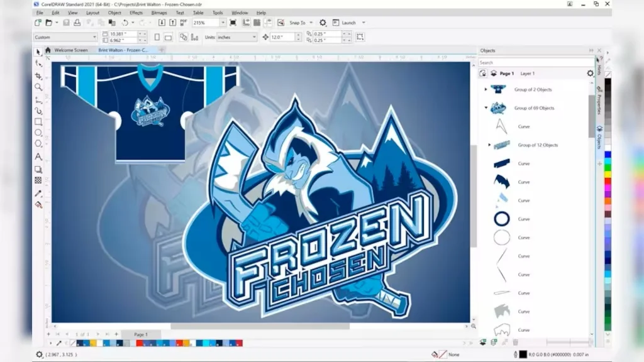Select the Eyedropper tool

pos(38,194)
